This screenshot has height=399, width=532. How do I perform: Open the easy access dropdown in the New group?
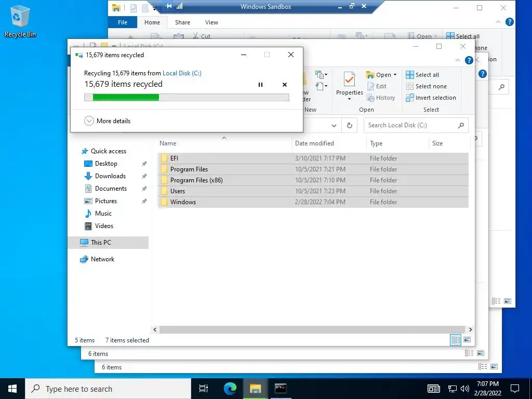(x=321, y=86)
